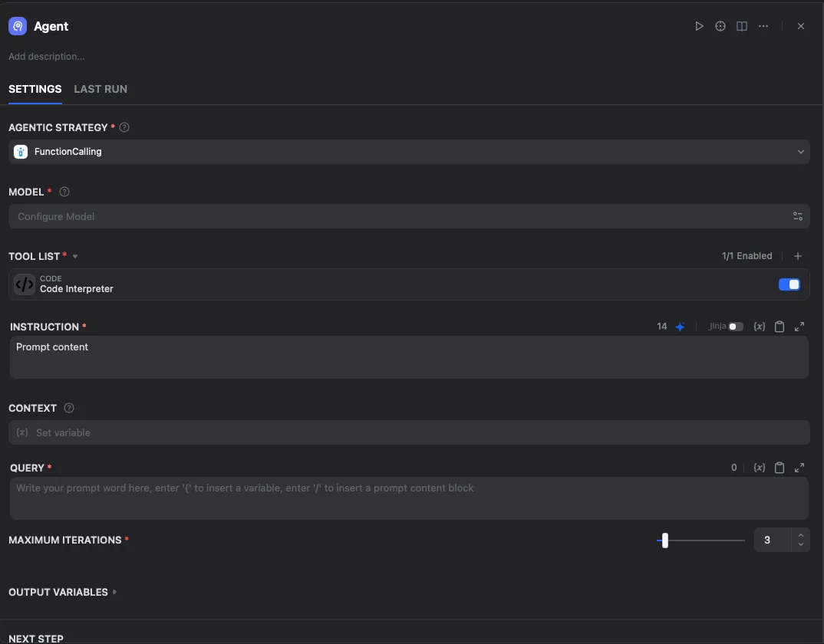Image resolution: width=824 pixels, height=644 pixels.
Task: Open the node help documentation icon
Action: click(x=720, y=25)
